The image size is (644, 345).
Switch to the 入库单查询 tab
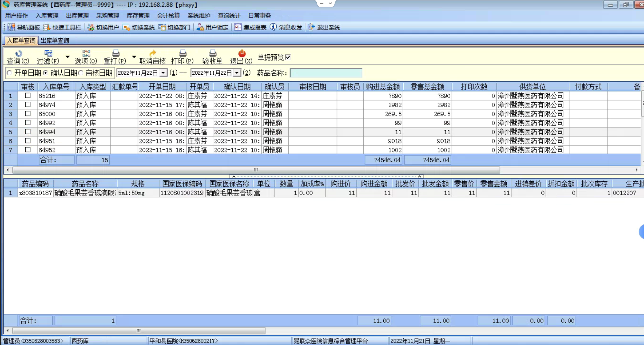click(21, 41)
